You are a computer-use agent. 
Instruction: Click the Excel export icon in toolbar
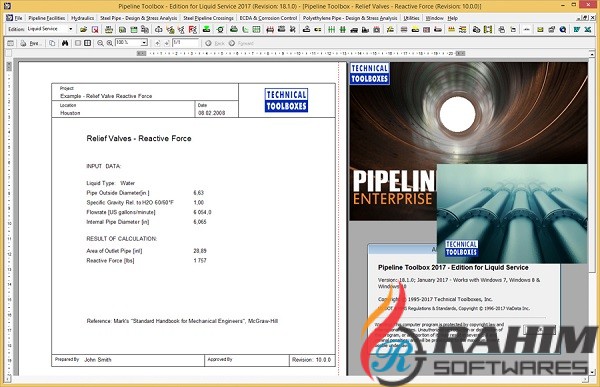(588, 29)
